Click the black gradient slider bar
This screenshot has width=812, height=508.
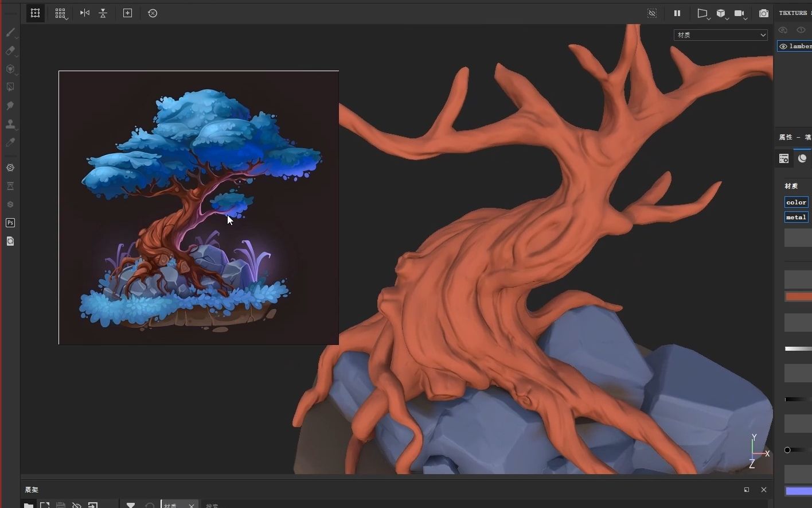798,399
